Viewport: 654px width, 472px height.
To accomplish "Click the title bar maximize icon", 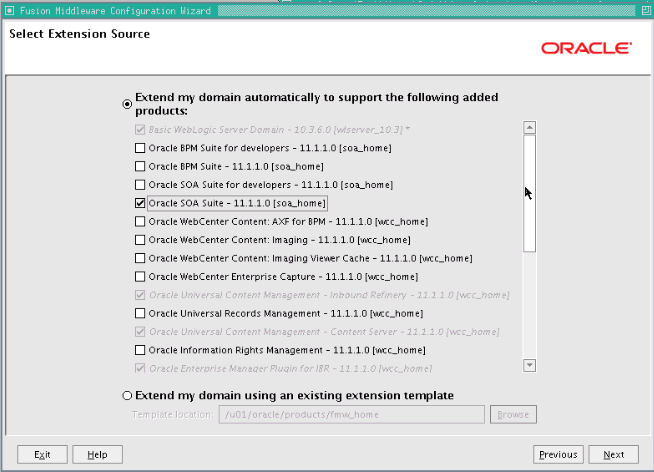I will tap(646, 10).
